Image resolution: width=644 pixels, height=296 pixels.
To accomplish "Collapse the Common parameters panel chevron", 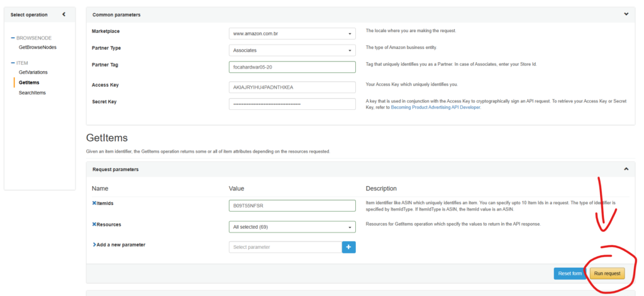I will click(x=626, y=14).
